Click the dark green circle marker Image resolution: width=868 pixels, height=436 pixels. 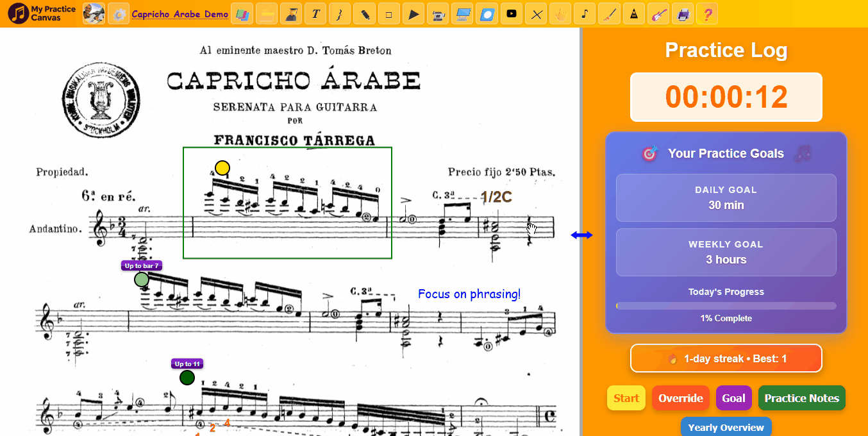click(x=187, y=378)
